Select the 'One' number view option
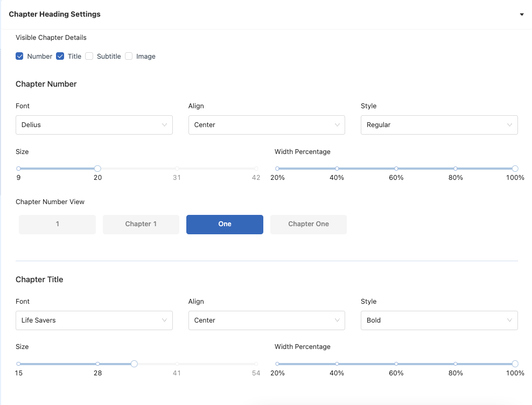The image size is (532, 405). pyautogui.click(x=225, y=224)
